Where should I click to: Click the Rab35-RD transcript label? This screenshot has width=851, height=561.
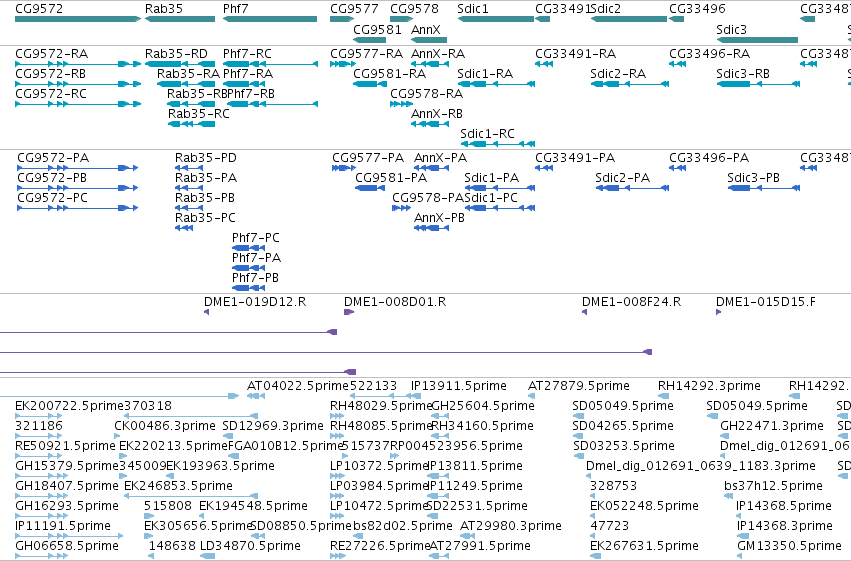176,54
